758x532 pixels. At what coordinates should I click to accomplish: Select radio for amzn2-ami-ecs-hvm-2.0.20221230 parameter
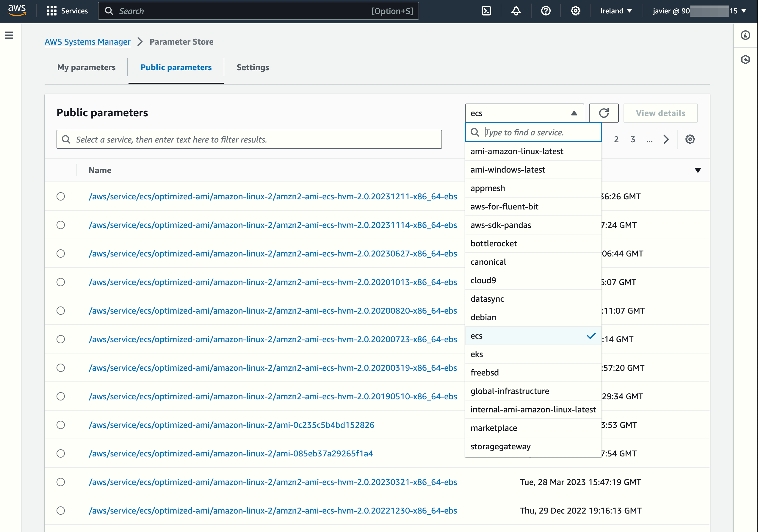pyautogui.click(x=61, y=511)
